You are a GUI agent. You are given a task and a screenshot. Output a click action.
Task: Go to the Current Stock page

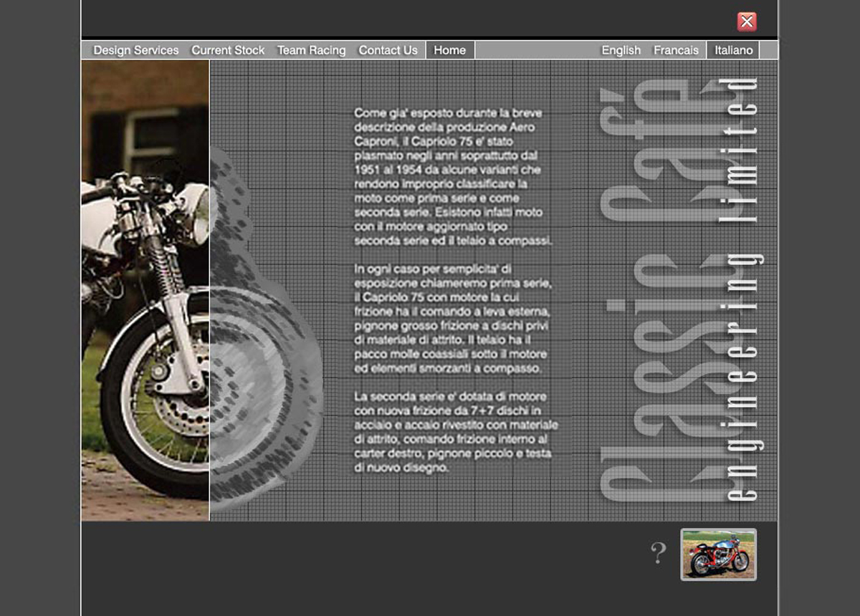[228, 50]
